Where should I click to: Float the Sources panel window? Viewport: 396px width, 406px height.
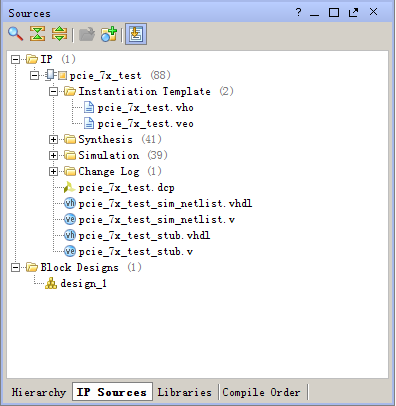(353, 13)
